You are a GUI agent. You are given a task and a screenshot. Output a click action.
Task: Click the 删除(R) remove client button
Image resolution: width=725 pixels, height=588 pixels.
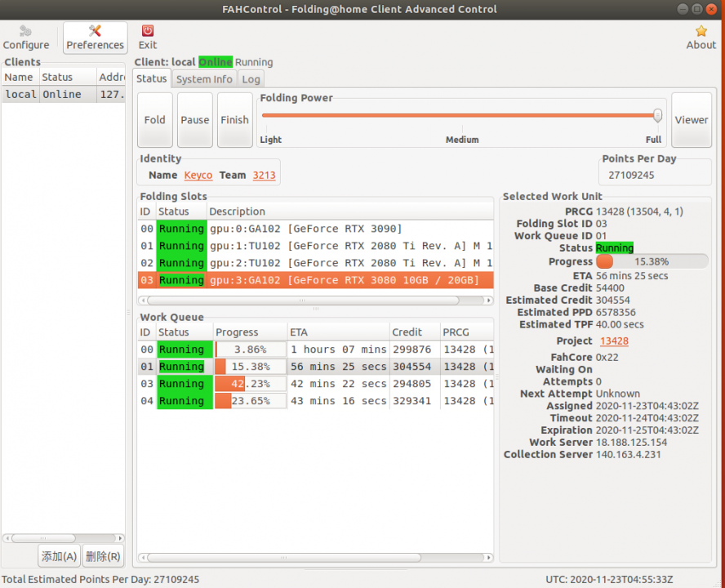[103, 556]
